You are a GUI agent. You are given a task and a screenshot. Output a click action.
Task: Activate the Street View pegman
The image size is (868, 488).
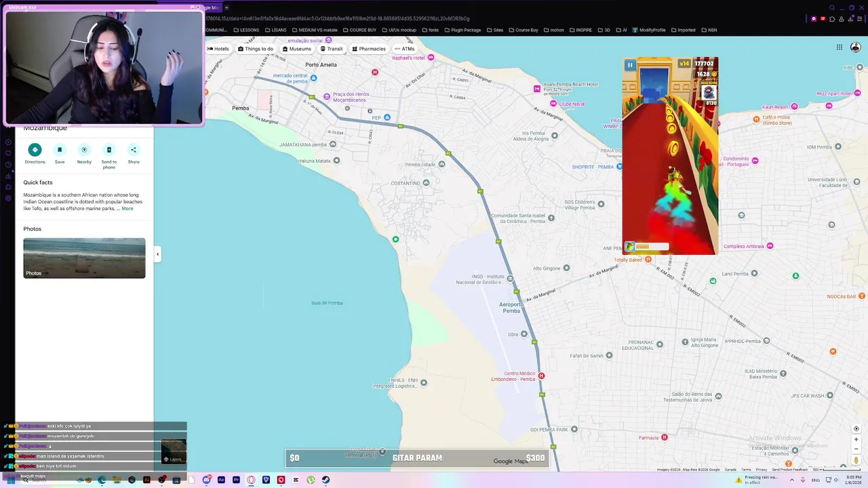[856, 461]
